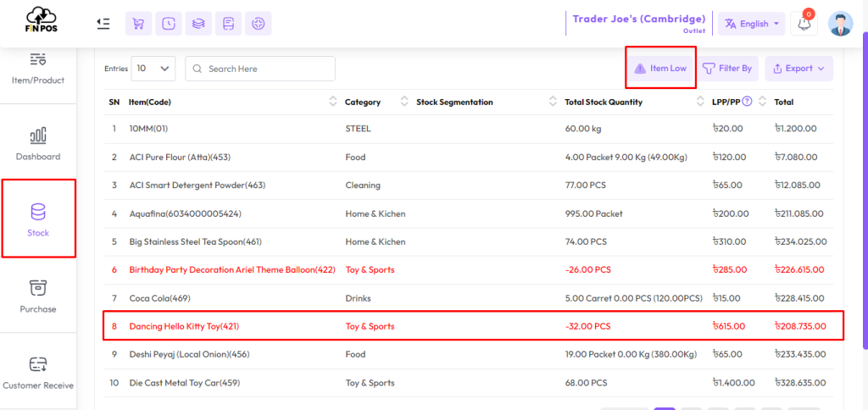Open the English language dropdown
Screen dimensions: 868x410
coord(751,24)
